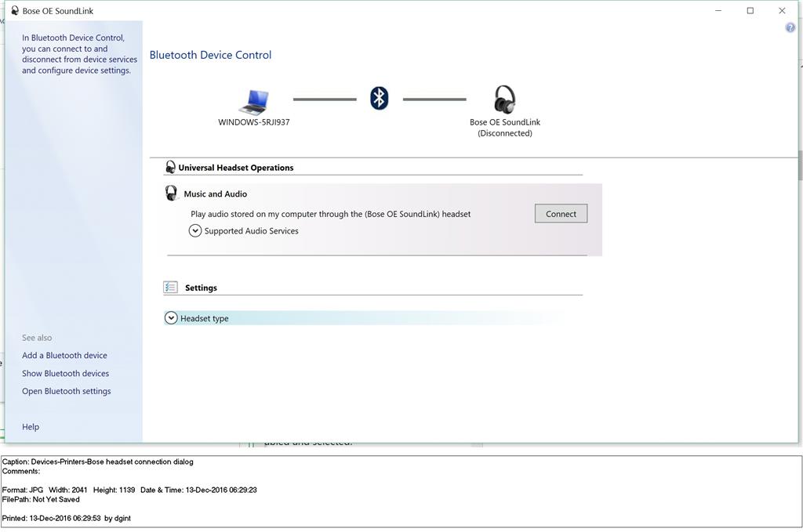Click the Bluetooth Device Control heading
Screen dimensions: 803x532
pyautogui.click(x=210, y=55)
